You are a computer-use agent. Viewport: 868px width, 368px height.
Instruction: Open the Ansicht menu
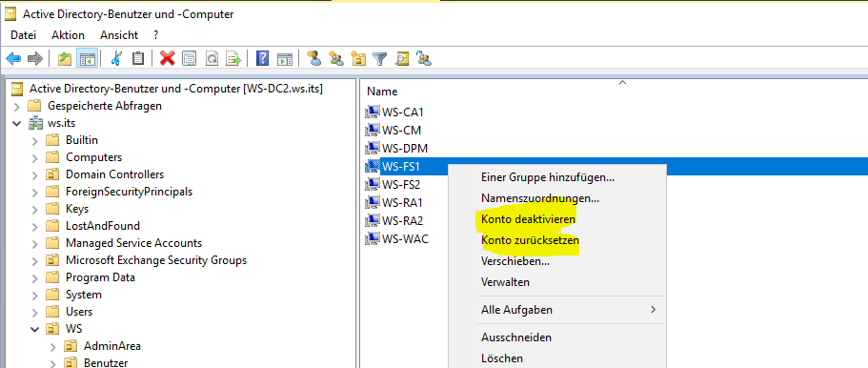point(119,35)
